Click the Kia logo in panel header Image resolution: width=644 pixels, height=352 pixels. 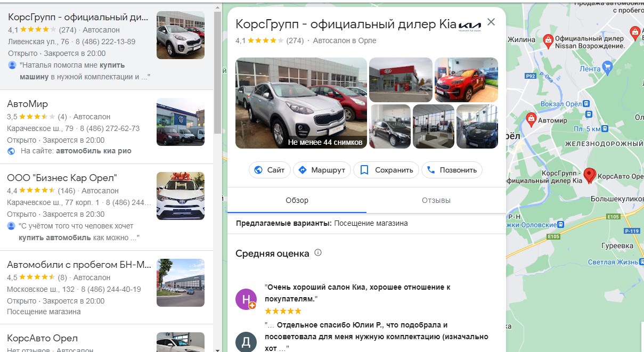tap(470, 26)
